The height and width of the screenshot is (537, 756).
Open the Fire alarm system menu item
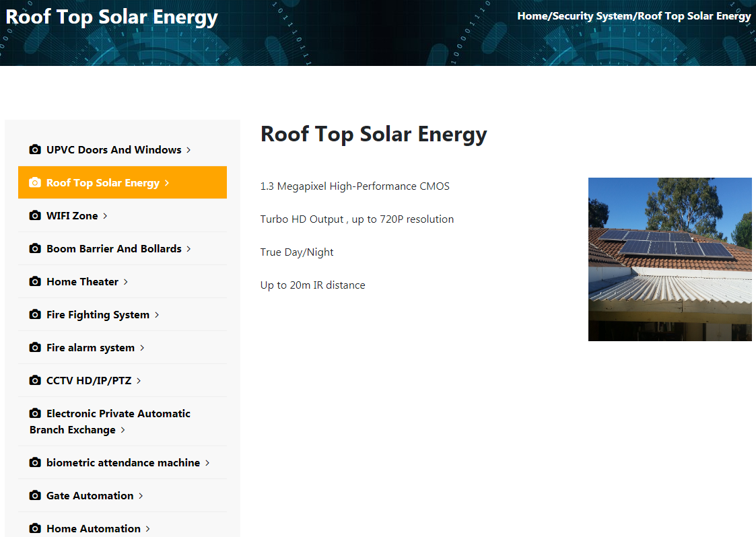pyautogui.click(x=90, y=347)
